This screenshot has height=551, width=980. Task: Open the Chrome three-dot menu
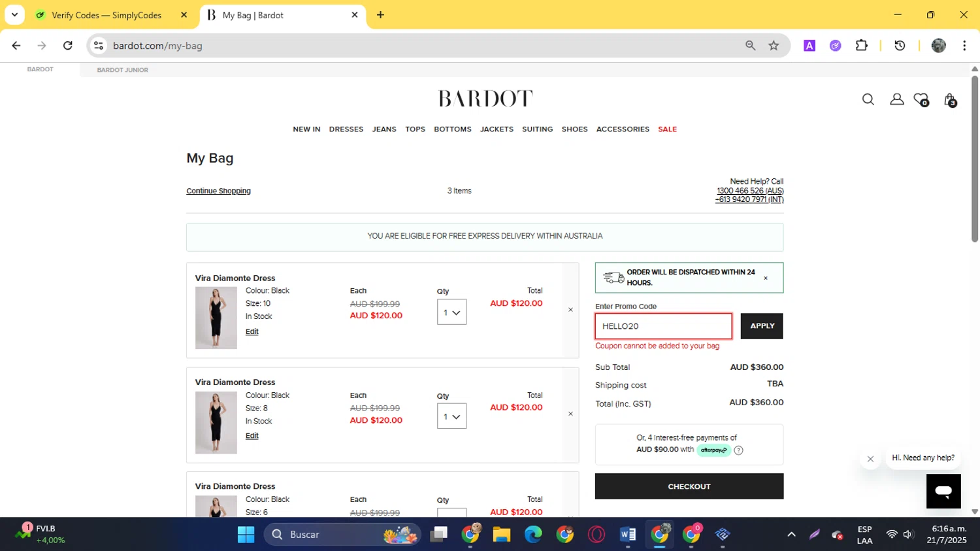964,45
